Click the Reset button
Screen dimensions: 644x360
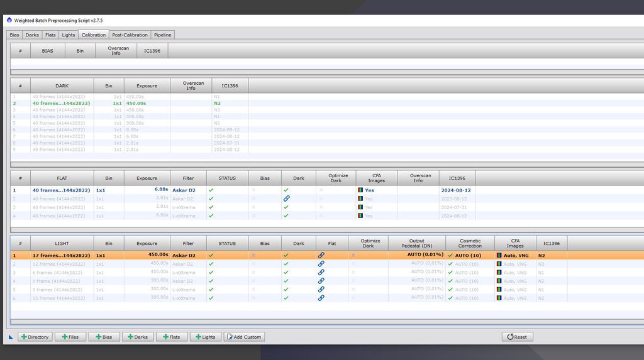click(517, 337)
